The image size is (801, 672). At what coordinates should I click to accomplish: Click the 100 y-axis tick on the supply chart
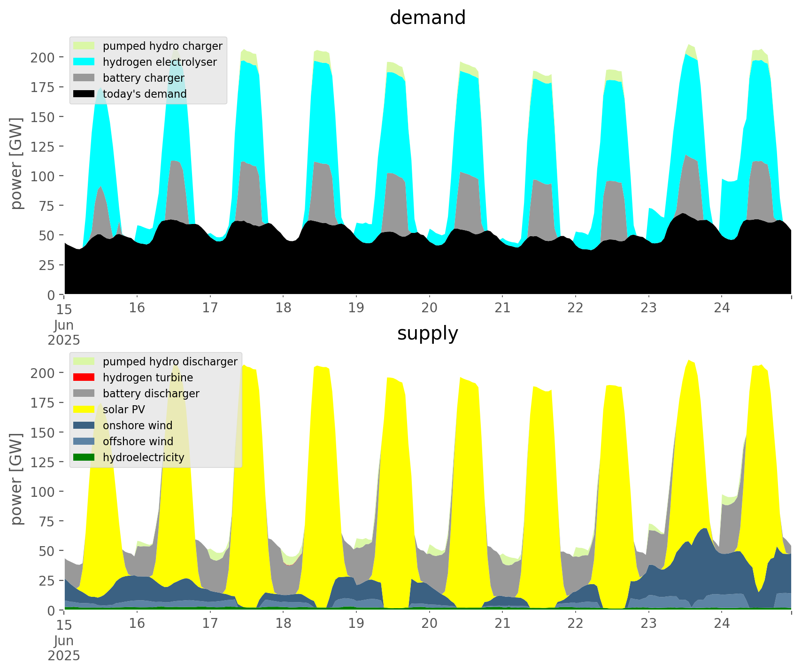(x=42, y=492)
